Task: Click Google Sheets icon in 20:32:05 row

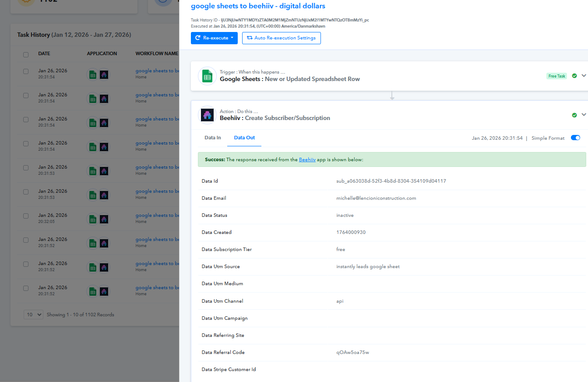Action: point(92,219)
